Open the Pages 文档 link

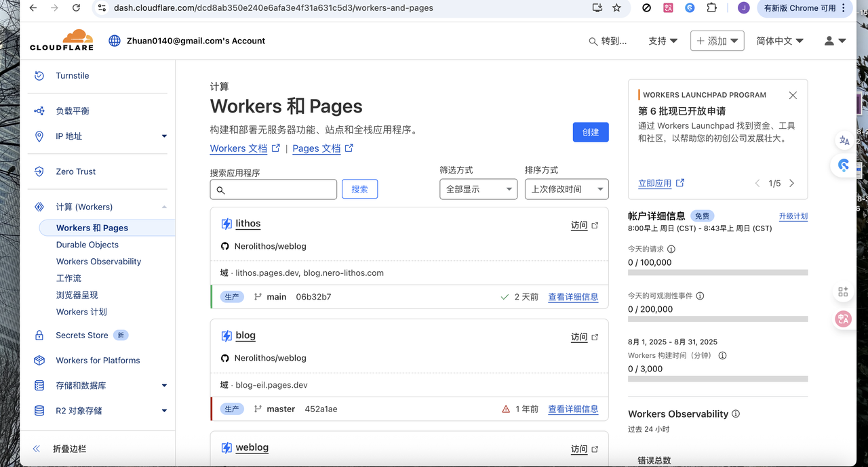tap(323, 148)
